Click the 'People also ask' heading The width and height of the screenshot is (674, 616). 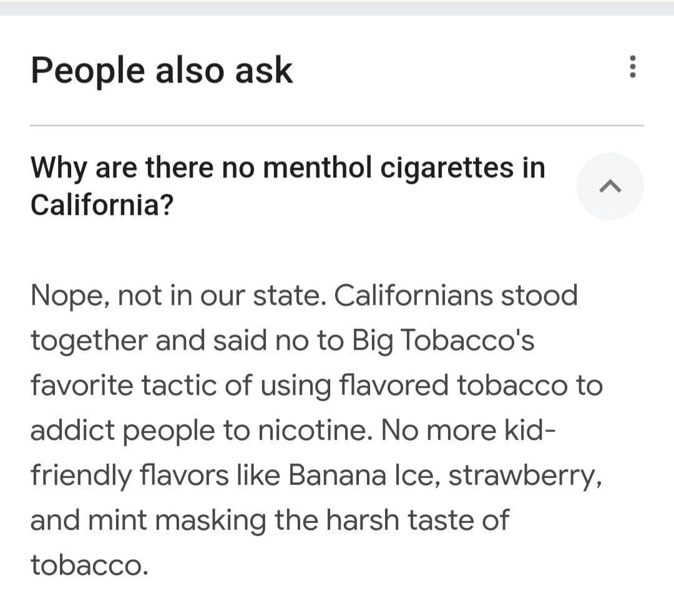point(162,70)
